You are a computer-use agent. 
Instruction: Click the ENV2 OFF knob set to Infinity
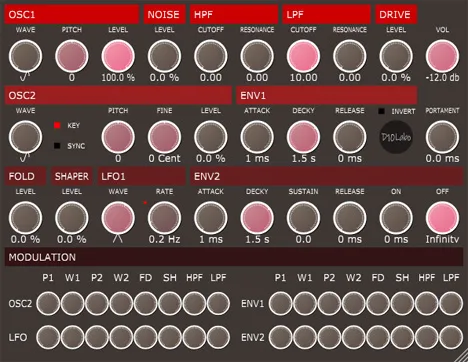442,218
